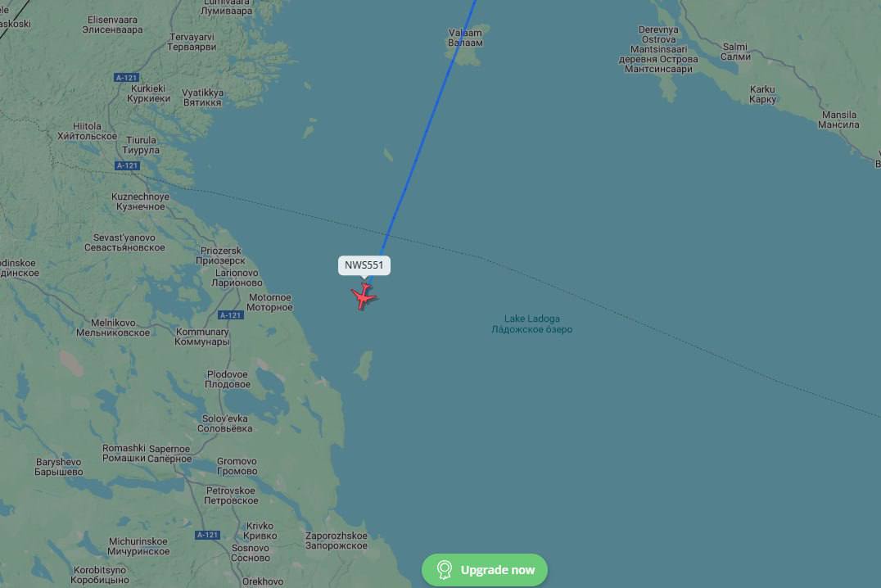
Task: Click the Kuznechnoye town label
Action: click(141, 201)
